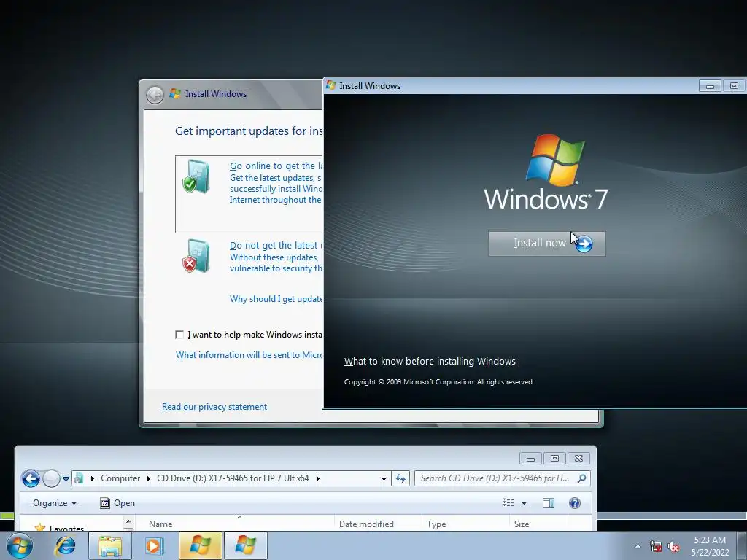The width and height of the screenshot is (747, 560).
Task: Open the view options dropdown arrow
Action: 524,503
